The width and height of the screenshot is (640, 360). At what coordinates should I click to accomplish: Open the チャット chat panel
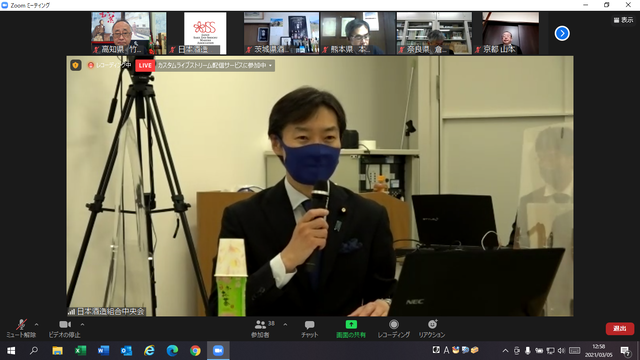pos(309,329)
